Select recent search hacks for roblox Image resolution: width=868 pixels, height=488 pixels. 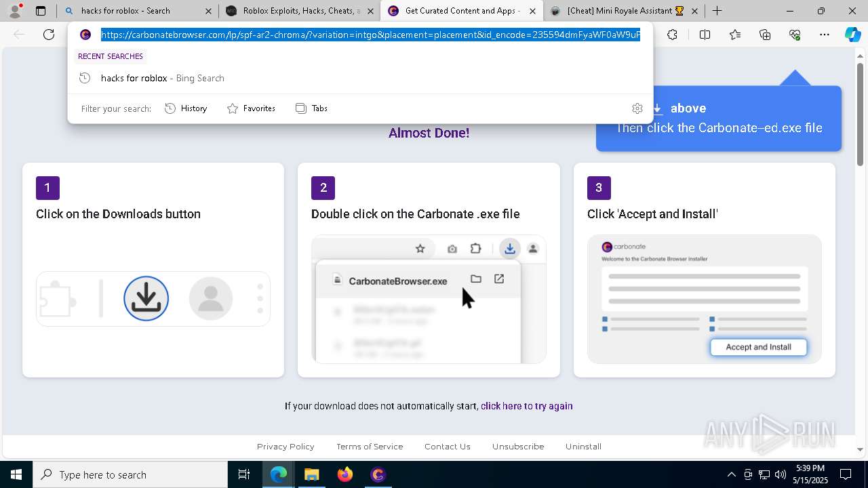[360, 78]
